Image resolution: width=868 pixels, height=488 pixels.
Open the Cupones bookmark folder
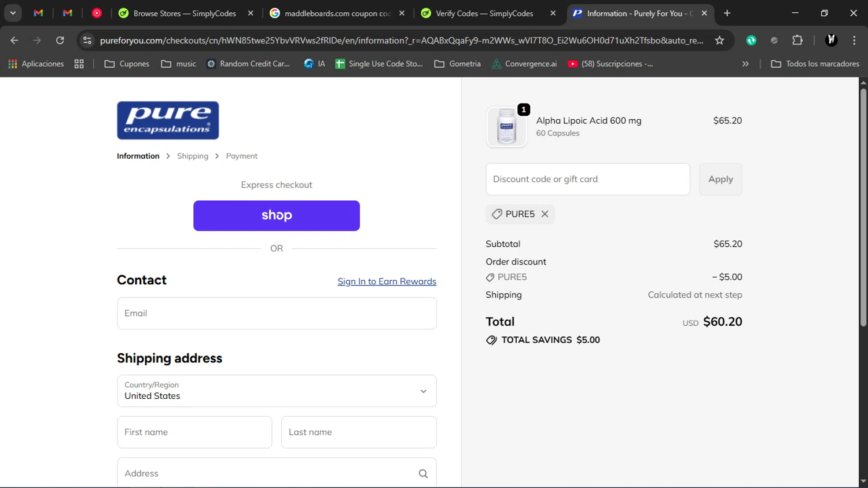[x=127, y=64]
